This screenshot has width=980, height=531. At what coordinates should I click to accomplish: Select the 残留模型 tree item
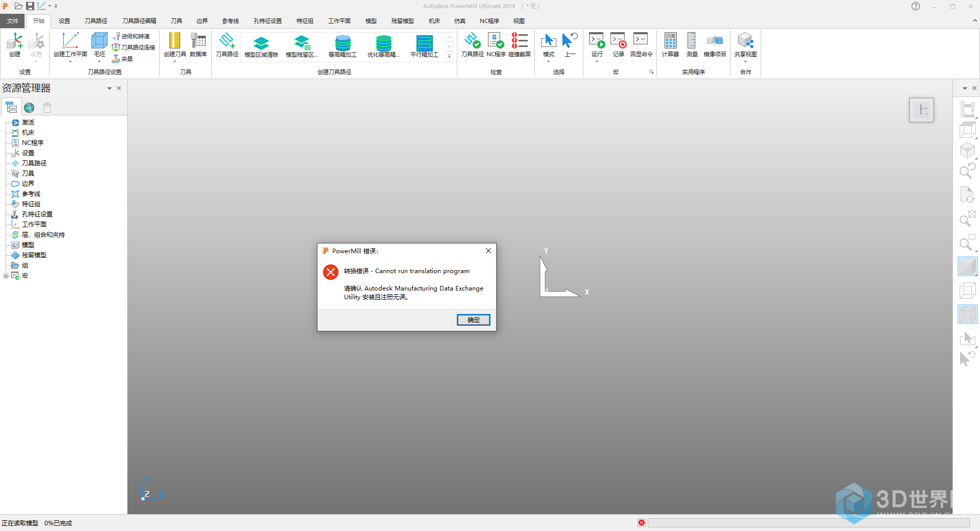click(34, 255)
